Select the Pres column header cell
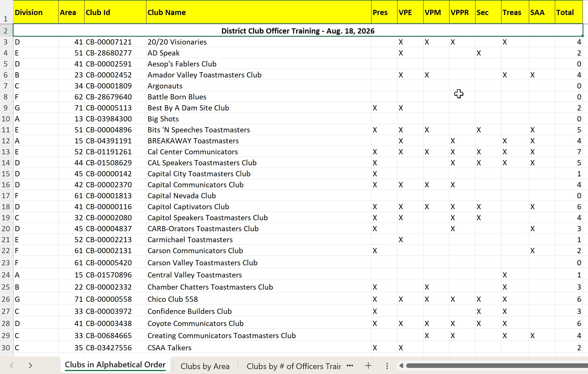 384,12
